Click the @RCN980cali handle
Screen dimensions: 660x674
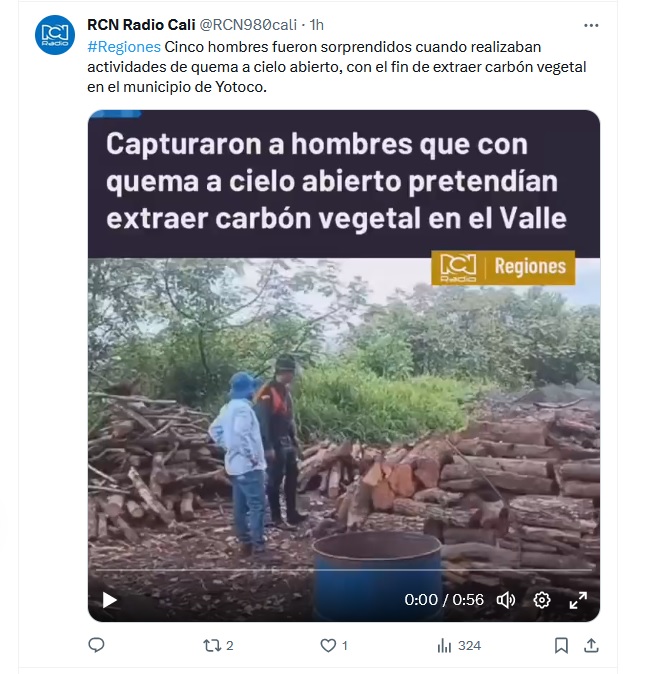pos(248,25)
